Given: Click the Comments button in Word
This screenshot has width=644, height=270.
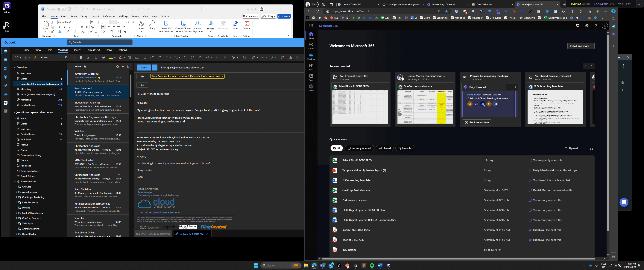Looking at the screenshot, I should (250, 16).
